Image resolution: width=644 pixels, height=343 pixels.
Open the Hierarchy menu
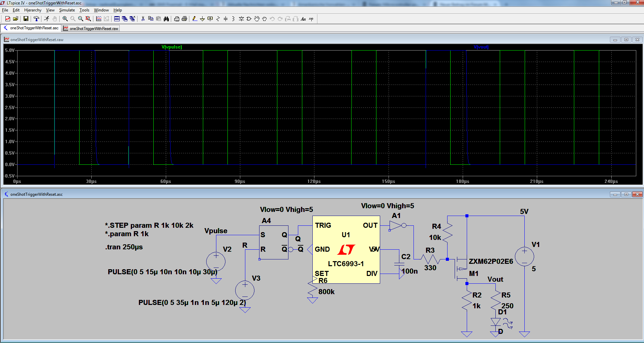tap(33, 10)
